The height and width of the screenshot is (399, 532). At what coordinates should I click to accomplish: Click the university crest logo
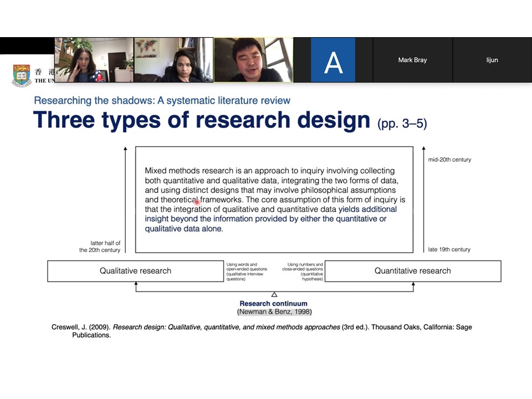coord(22,75)
